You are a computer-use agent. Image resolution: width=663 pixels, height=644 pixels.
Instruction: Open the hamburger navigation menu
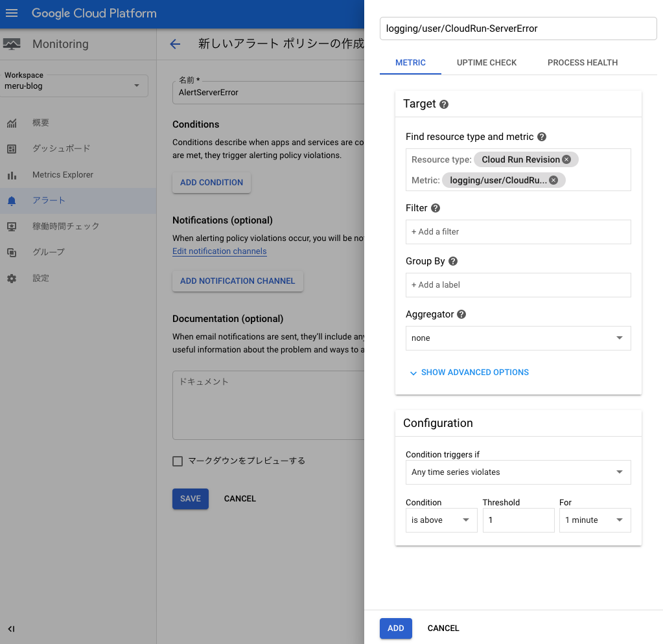point(12,13)
